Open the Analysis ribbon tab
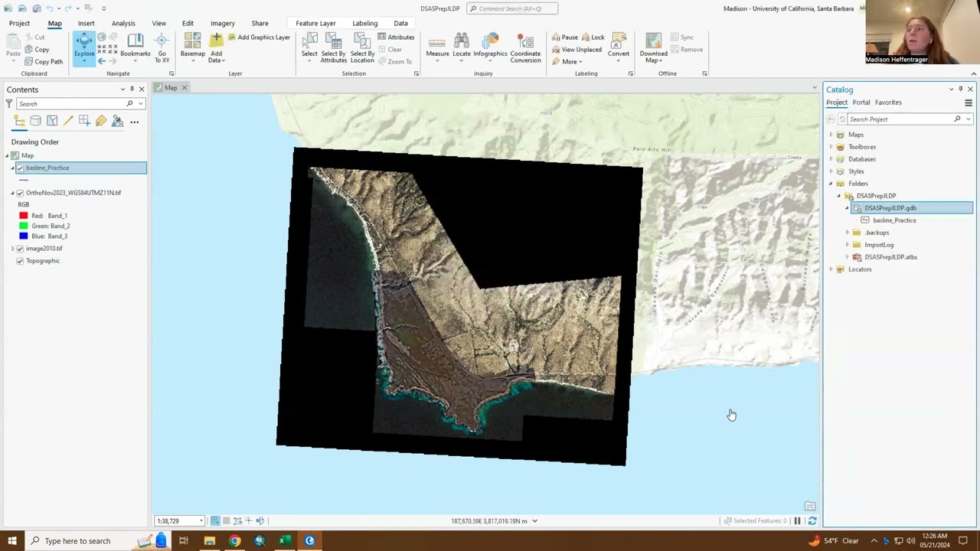Viewport: 980px width, 551px height. point(123,23)
